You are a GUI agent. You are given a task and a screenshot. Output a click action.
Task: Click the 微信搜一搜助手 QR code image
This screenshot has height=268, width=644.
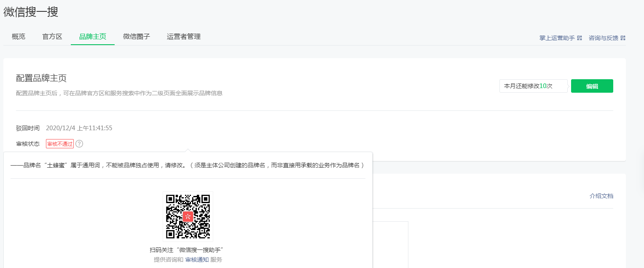click(x=188, y=217)
